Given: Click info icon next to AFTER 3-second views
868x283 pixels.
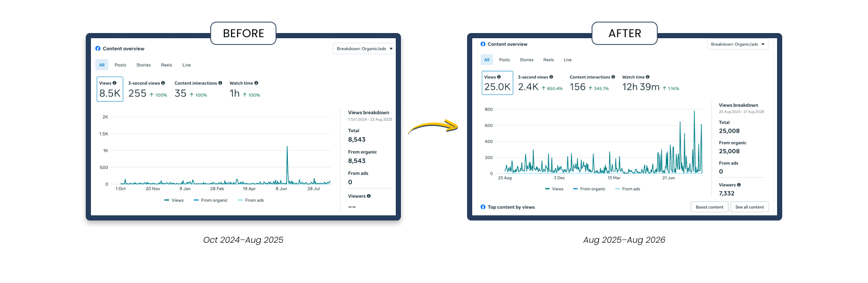Looking at the screenshot, I should tap(551, 77).
